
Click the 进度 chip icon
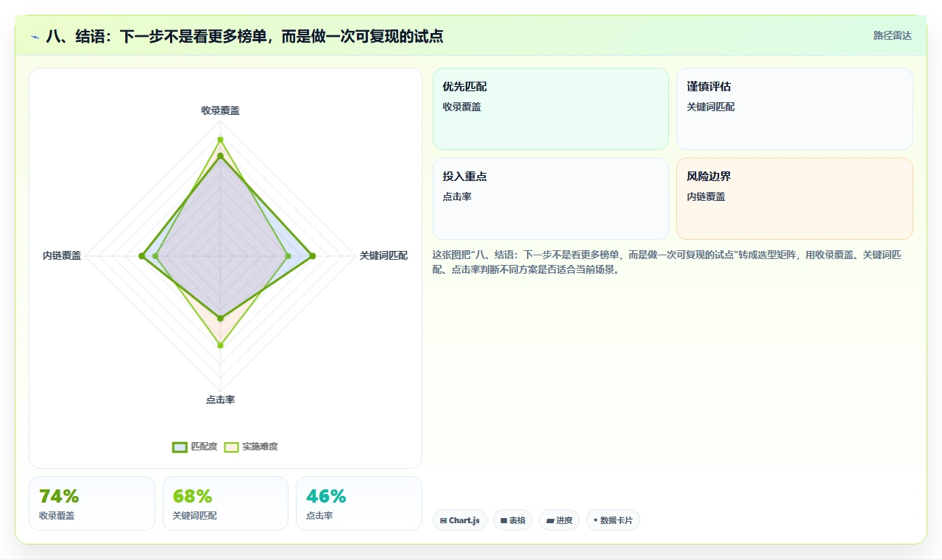pos(550,520)
